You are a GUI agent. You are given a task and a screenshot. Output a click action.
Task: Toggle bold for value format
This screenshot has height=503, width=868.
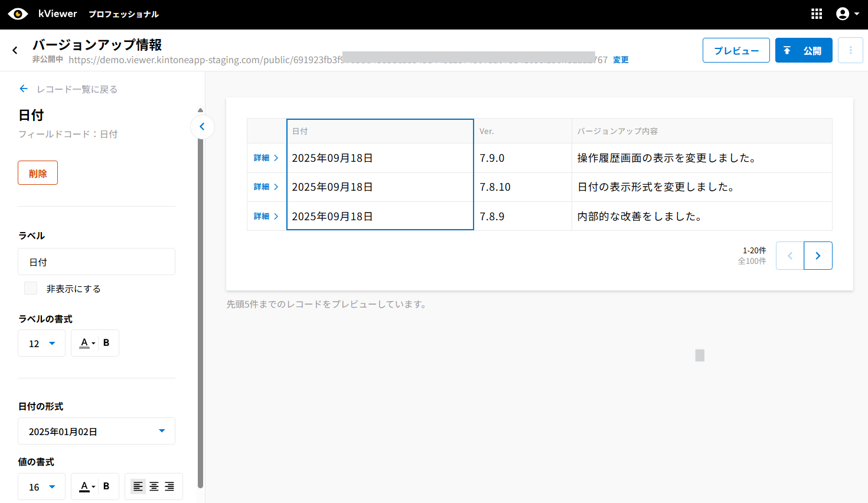106,486
